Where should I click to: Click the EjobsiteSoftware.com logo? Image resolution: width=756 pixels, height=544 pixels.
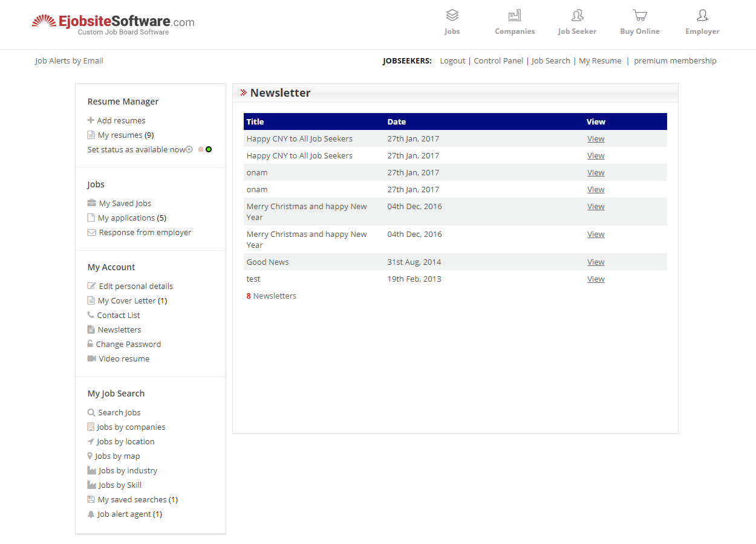tap(113, 24)
